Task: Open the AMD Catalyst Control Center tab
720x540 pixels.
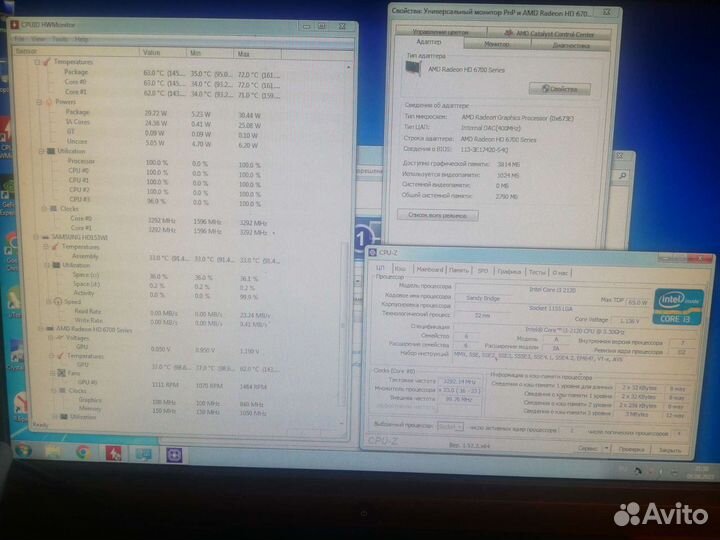Action: click(x=549, y=34)
